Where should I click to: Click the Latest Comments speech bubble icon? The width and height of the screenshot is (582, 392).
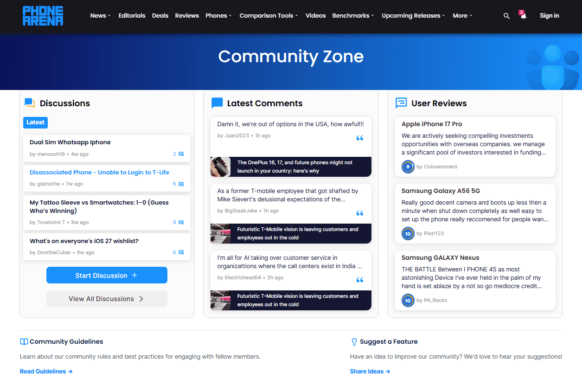point(217,103)
